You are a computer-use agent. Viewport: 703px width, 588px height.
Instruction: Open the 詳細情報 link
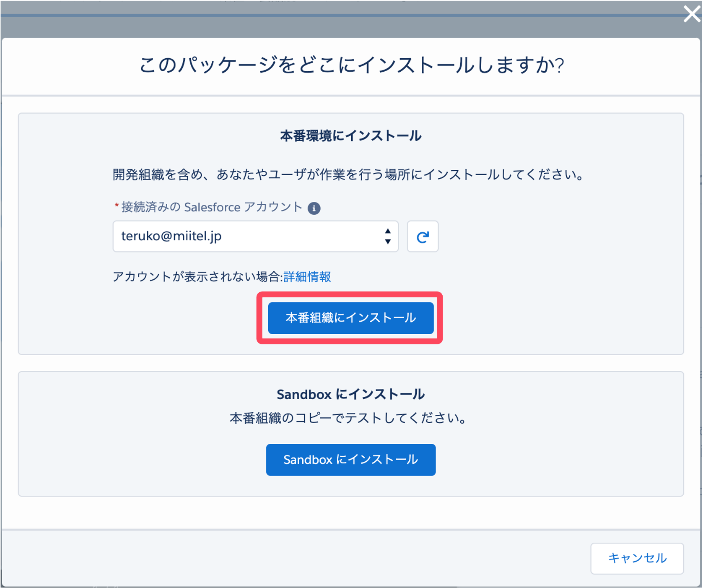(307, 277)
